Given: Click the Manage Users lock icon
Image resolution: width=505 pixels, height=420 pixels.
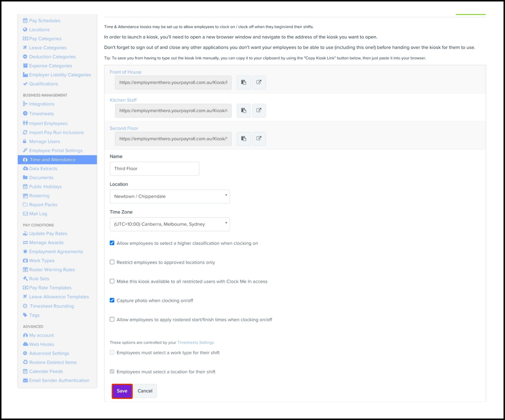Looking at the screenshot, I should pyautogui.click(x=25, y=141).
